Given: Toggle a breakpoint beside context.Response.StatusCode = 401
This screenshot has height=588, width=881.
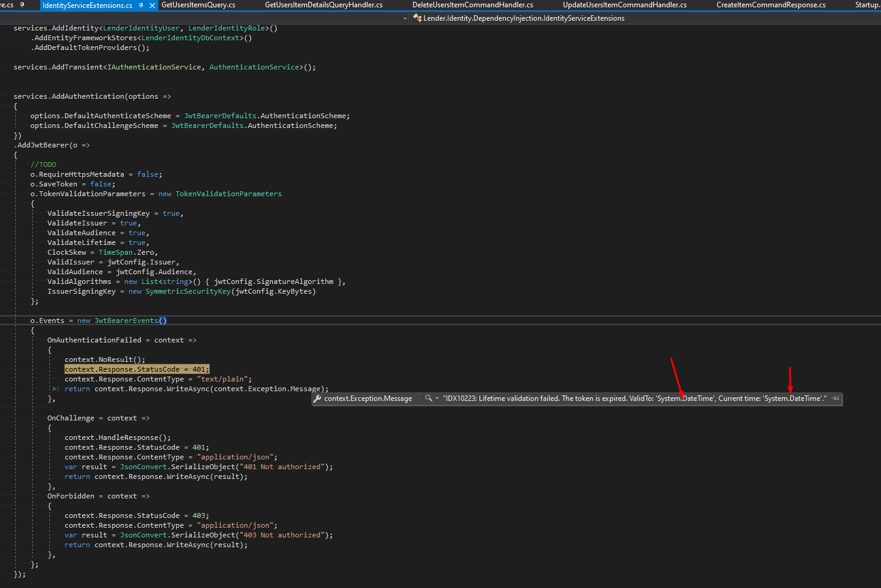Looking at the screenshot, I should tap(7, 369).
